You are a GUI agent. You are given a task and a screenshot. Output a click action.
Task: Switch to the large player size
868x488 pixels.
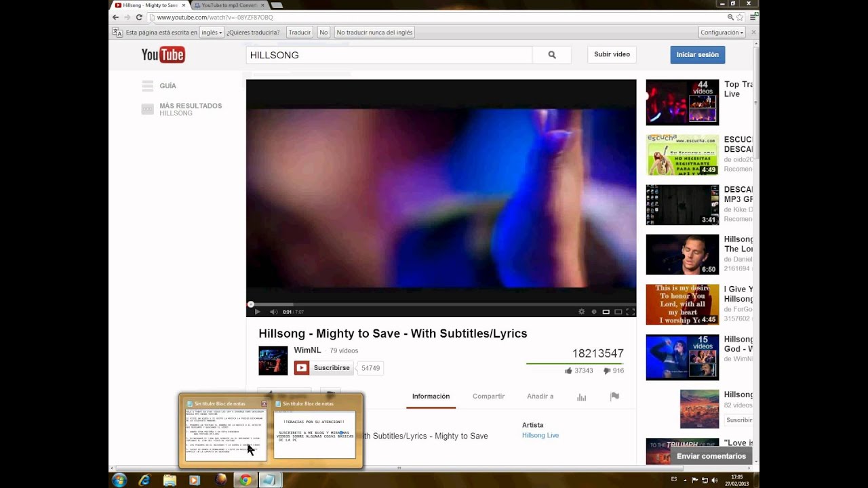coord(618,312)
